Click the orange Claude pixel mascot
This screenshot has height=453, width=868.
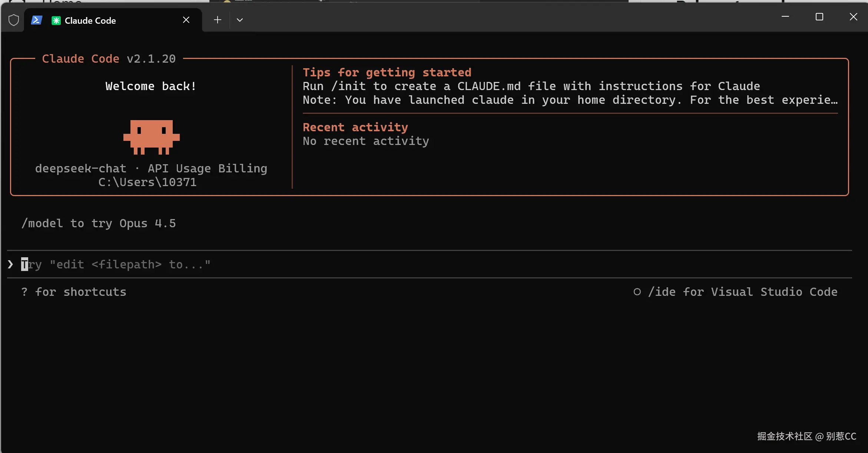(x=151, y=137)
